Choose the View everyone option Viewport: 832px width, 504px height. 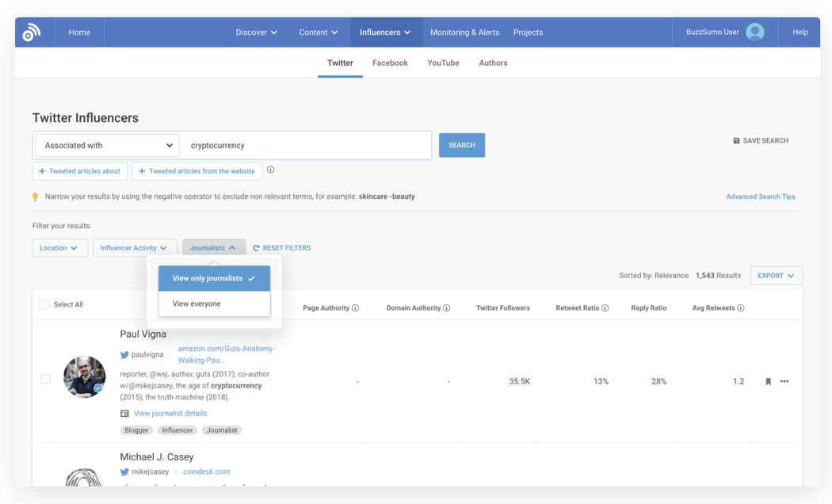197,304
